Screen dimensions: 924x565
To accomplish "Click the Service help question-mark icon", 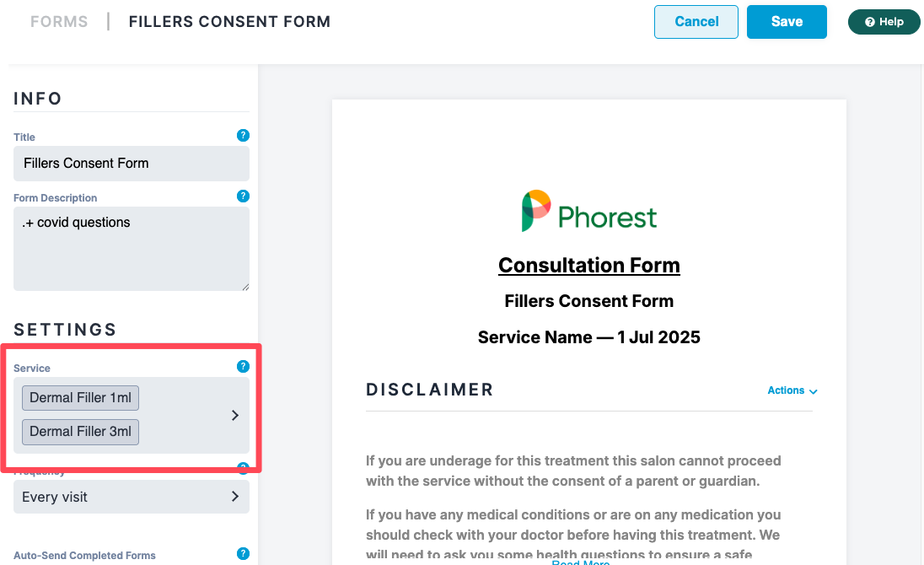I will click(x=243, y=367).
